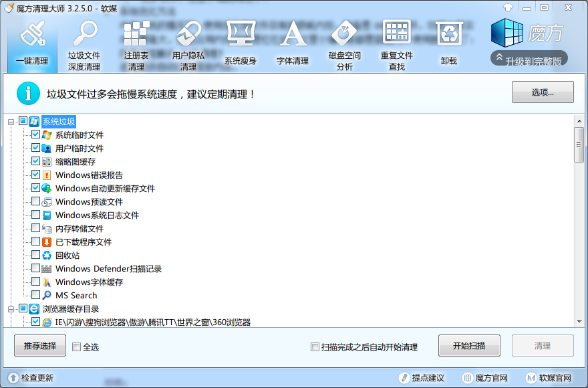Check Windows预读文件 checkbox
Screen dimensions: 588x388
coord(35,201)
